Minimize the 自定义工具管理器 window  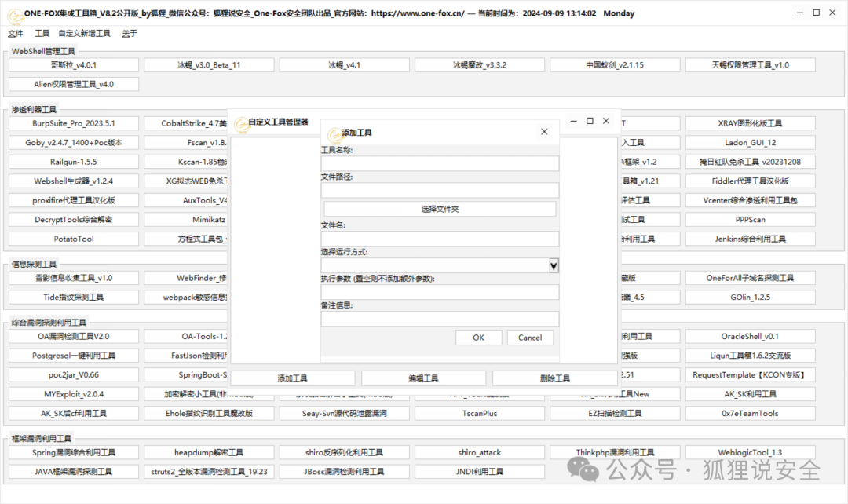pos(573,121)
